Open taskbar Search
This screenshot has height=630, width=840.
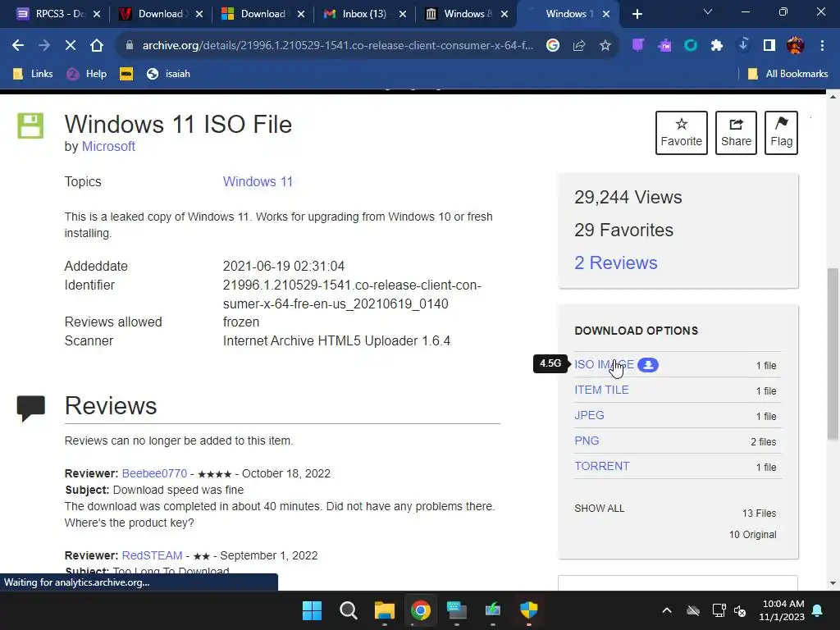coord(348,610)
